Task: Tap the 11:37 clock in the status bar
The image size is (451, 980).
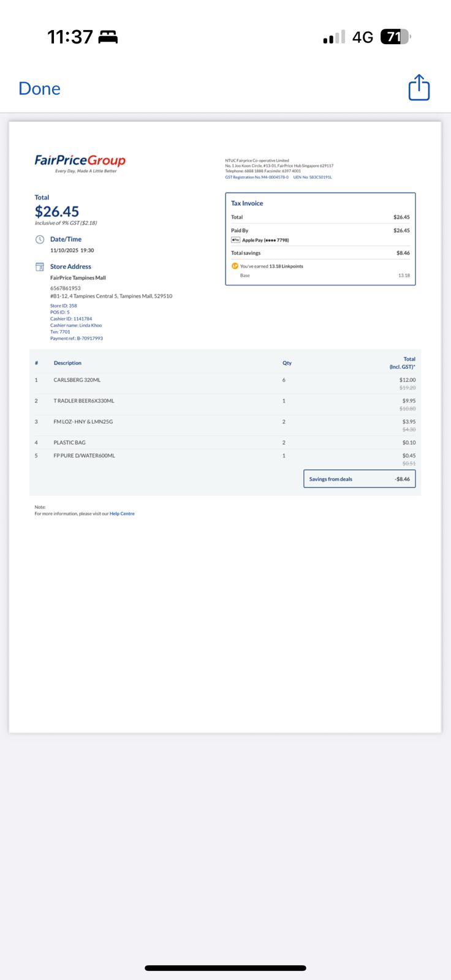Action: click(x=70, y=37)
